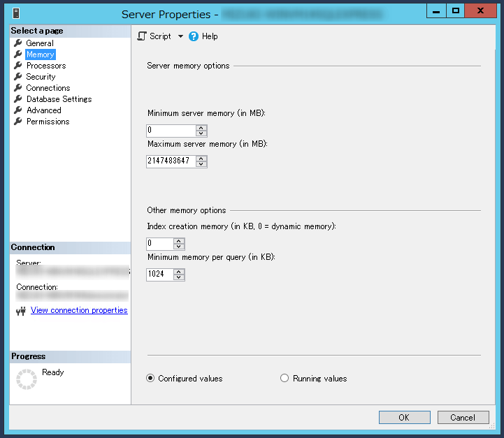The width and height of the screenshot is (504, 438).
Task: Select the Memory page
Action: pos(40,54)
